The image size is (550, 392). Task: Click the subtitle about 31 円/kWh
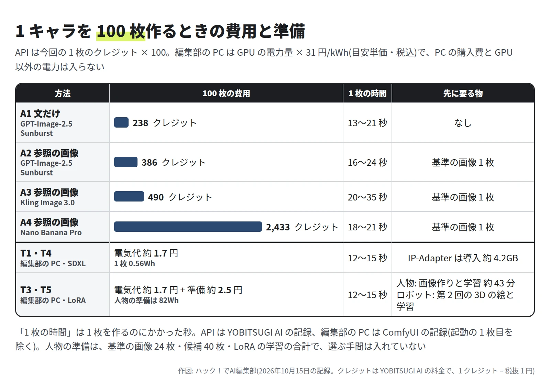point(264,59)
